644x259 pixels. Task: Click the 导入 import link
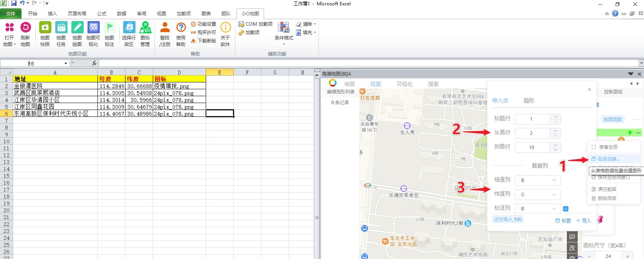click(583, 221)
